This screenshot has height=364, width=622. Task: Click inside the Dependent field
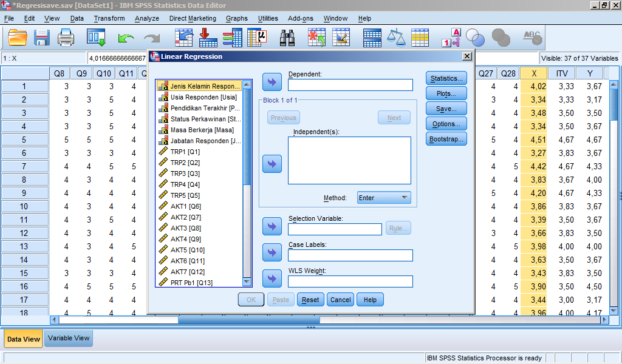click(x=350, y=85)
